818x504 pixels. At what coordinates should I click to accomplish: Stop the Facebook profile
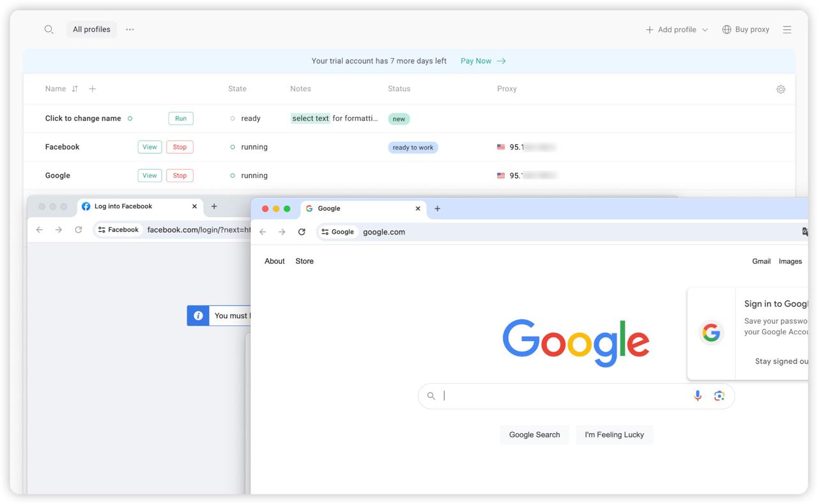click(x=180, y=147)
